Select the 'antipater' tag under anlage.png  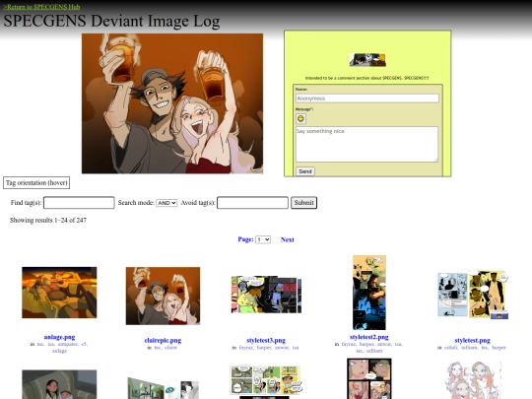coord(68,344)
